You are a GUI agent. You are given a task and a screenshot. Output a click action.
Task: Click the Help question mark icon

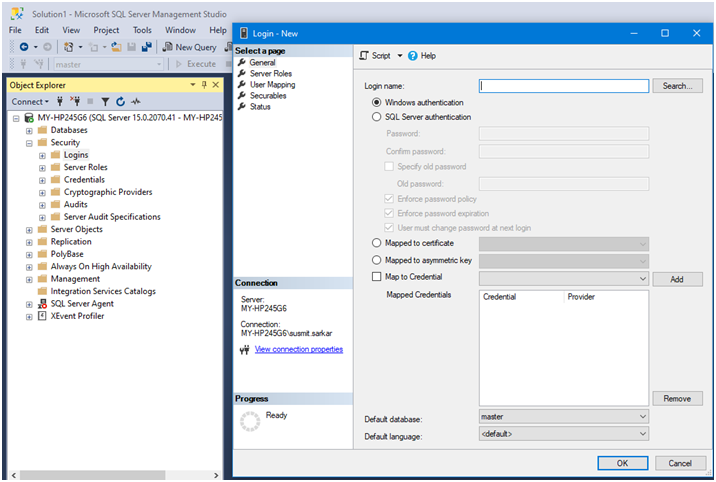tap(413, 56)
